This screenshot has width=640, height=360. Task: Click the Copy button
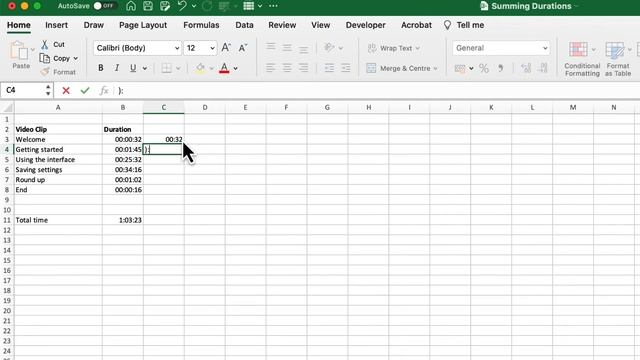pos(55,58)
